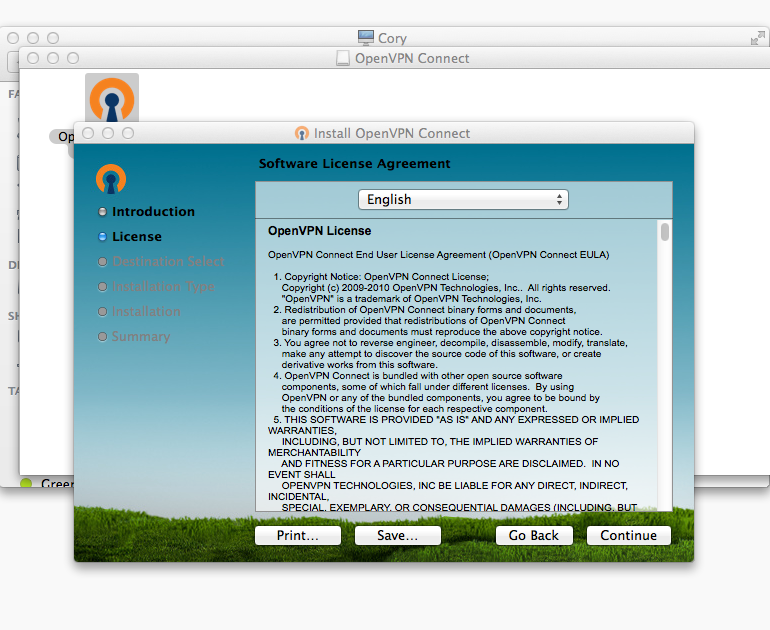Zoom the OpenVPN Connect disk window
This screenshot has width=770, height=630.
pos(73,58)
